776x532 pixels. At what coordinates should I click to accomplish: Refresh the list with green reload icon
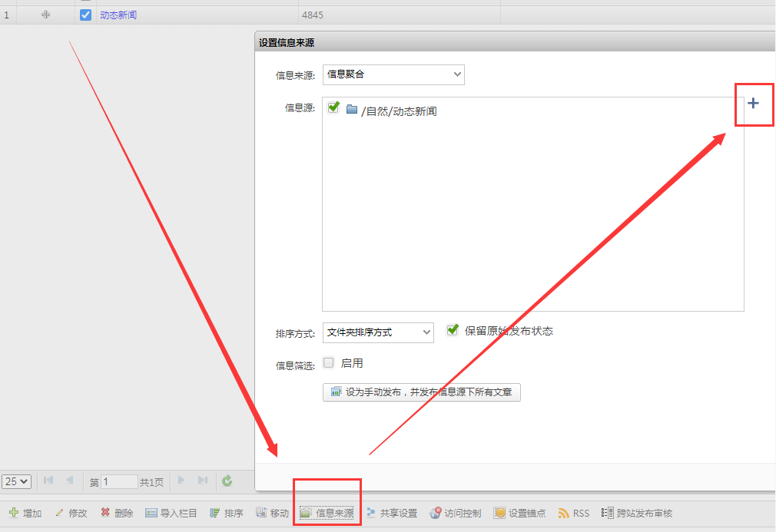point(227,481)
